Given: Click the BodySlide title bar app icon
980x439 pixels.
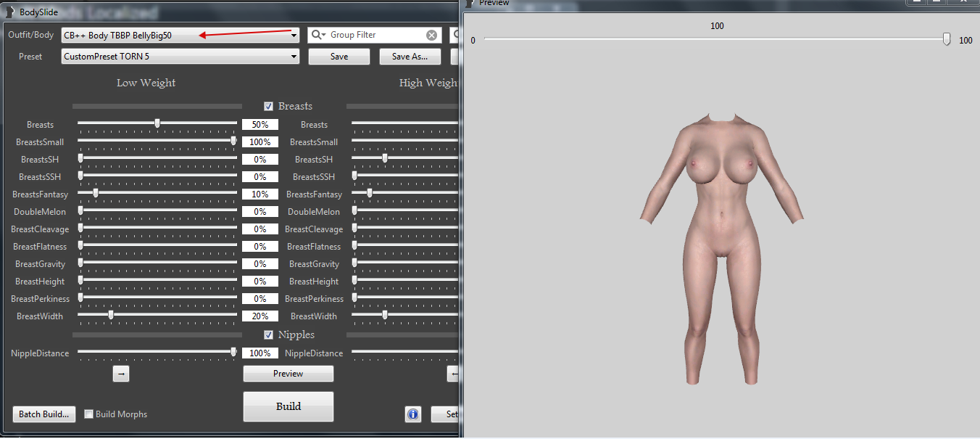Looking at the screenshot, I should pyautogui.click(x=9, y=12).
